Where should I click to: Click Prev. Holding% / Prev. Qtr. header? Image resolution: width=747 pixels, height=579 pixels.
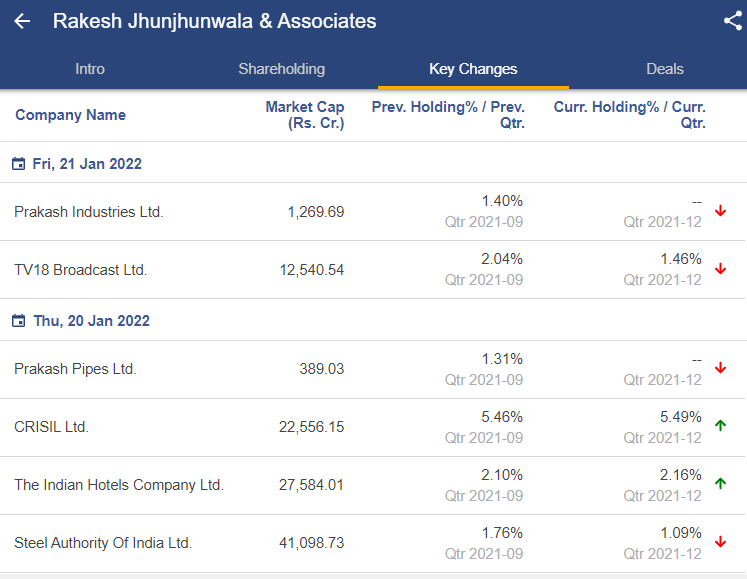click(x=448, y=115)
